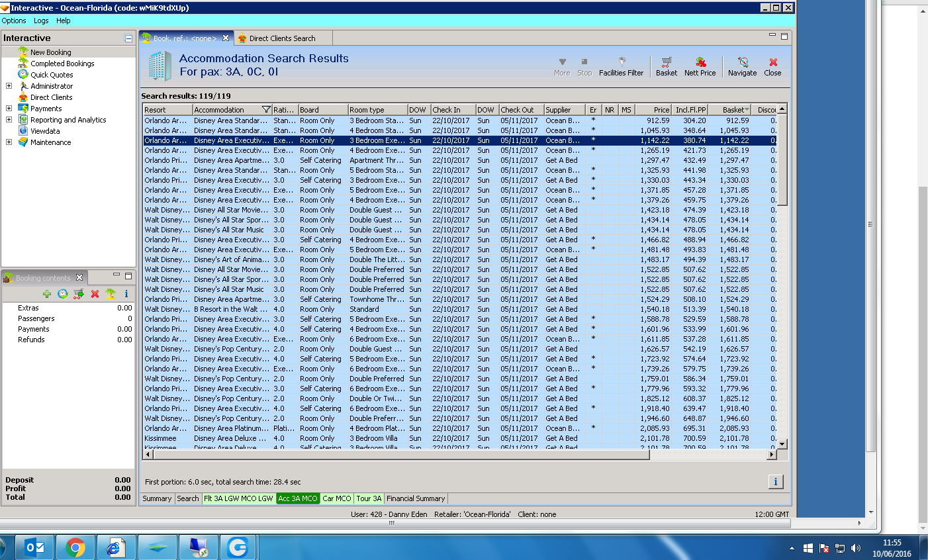Open the Tour 3A tab
Screen dimensions: 928x560
click(x=369, y=498)
